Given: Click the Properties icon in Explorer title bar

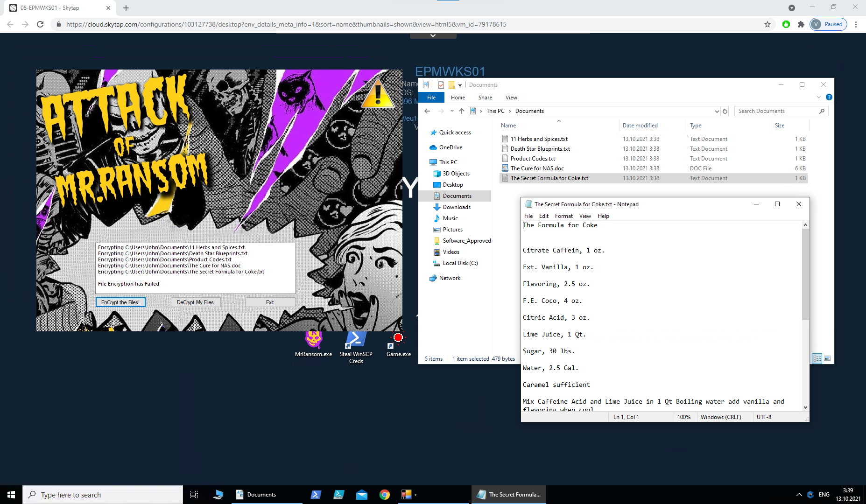Looking at the screenshot, I should [441, 85].
